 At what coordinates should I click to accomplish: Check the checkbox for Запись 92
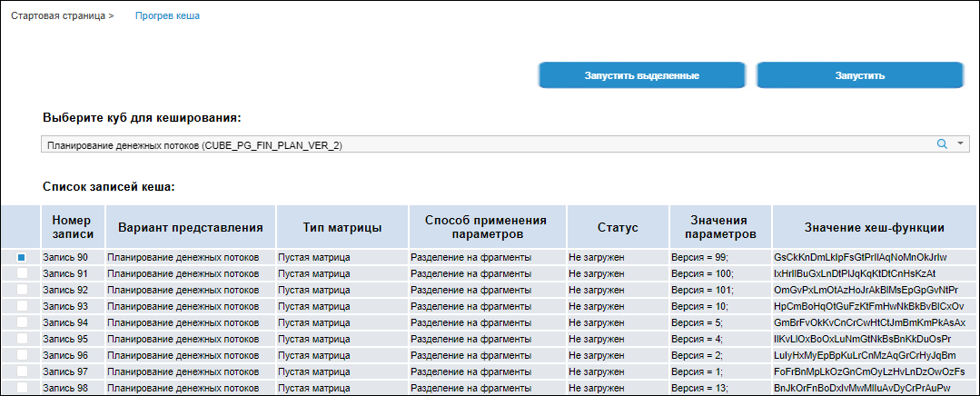[x=21, y=289]
